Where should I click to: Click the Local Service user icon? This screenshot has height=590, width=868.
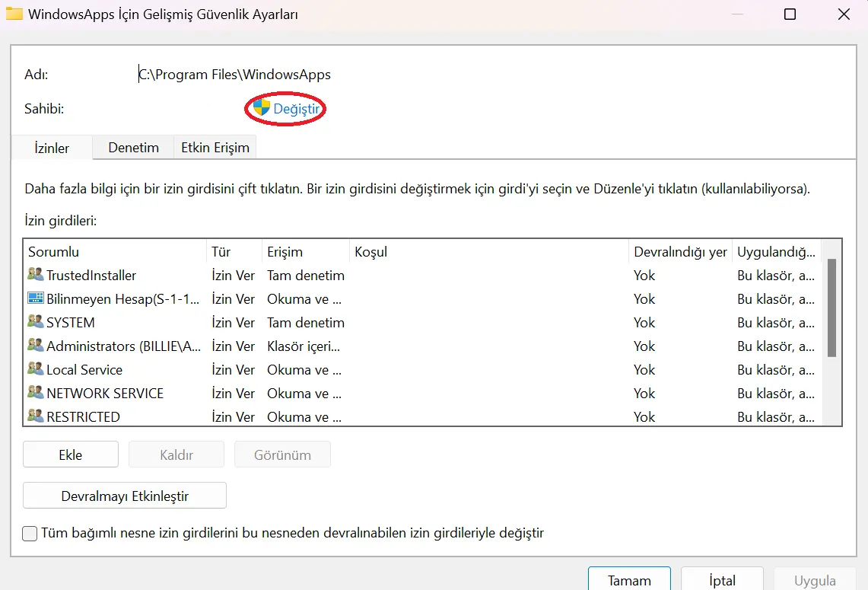(x=36, y=368)
